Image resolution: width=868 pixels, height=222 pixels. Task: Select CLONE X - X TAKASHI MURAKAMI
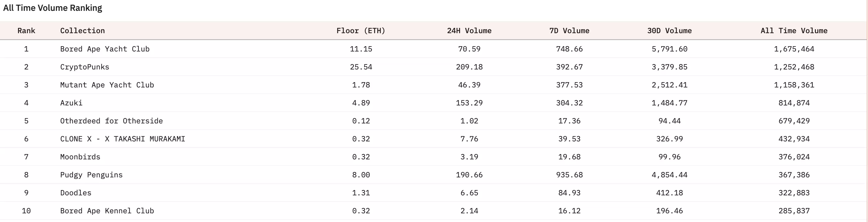[123, 139]
